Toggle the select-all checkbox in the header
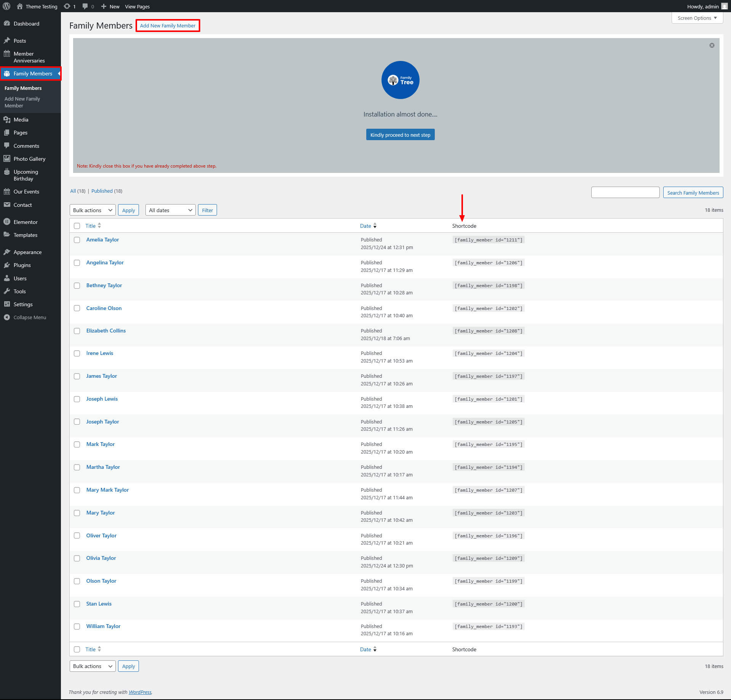The image size is (731, 700). (x=77, y=226)
